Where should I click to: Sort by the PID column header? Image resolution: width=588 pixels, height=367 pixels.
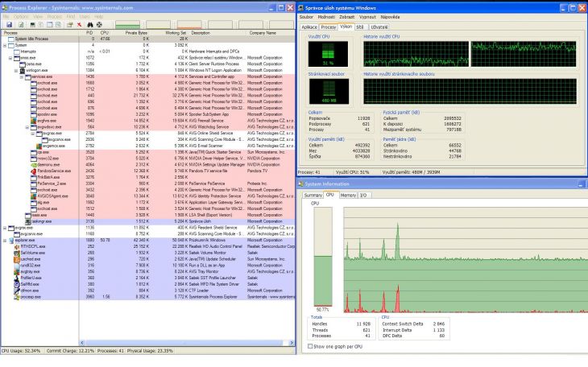click(87, 33)
